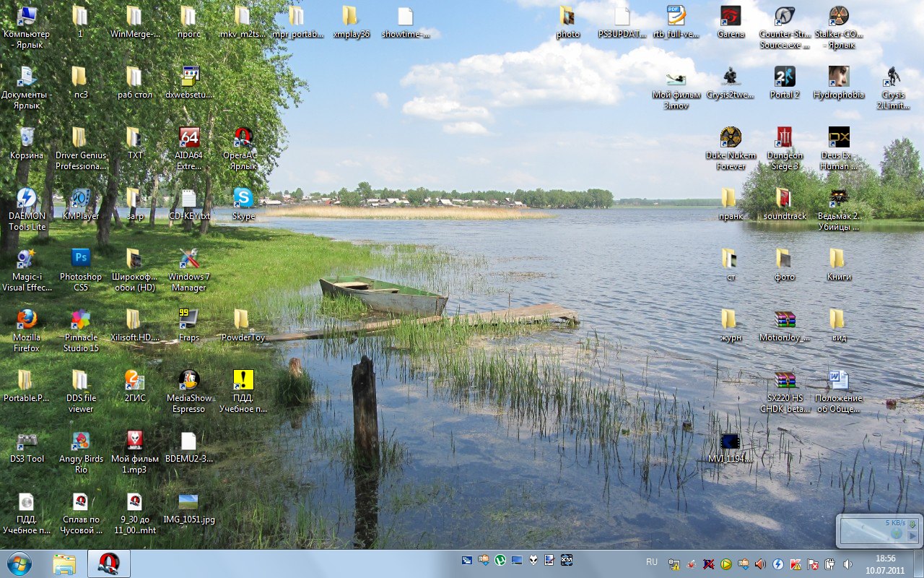The width and height of the screenshot is (924, 578).
Task: Select the PS3UPDAT file
Action: tap(622, 22)
